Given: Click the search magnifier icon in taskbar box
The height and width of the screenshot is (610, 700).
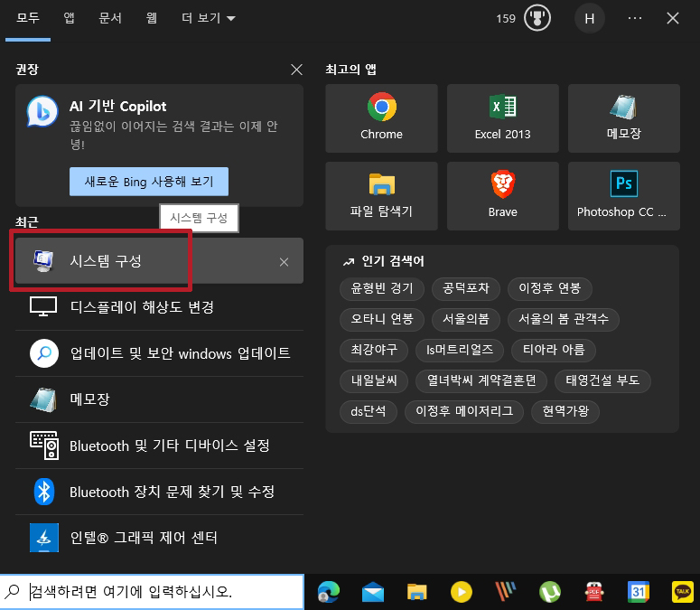Looking at the screenshot, I should [13, 591].
